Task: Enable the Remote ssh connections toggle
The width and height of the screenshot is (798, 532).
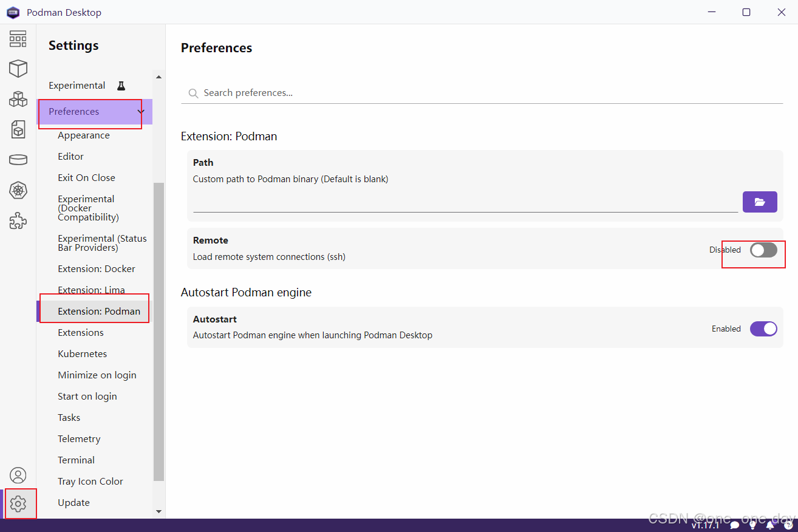Action: point(763,250)
